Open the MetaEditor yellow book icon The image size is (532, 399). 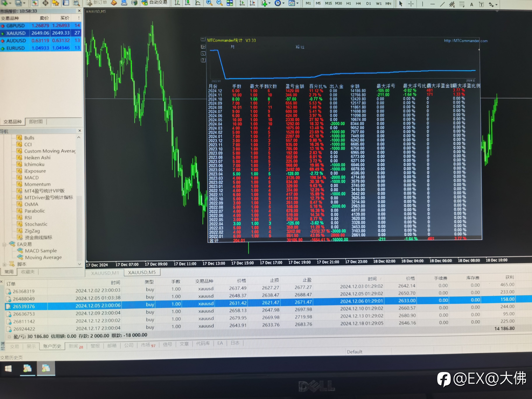tap(114, 3)
